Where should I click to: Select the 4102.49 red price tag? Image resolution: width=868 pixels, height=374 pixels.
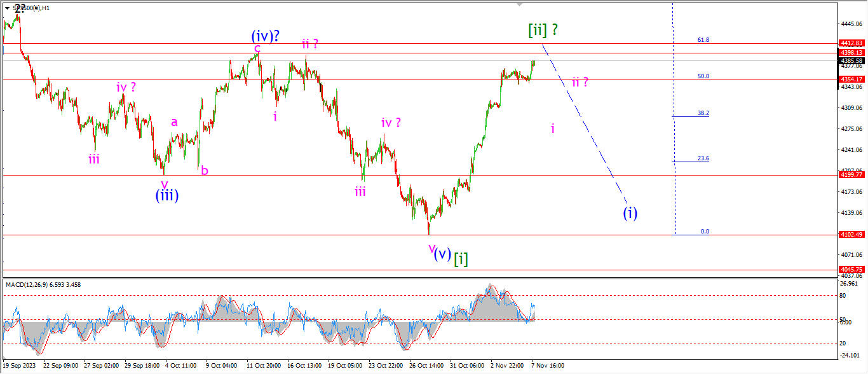[851, 235]
